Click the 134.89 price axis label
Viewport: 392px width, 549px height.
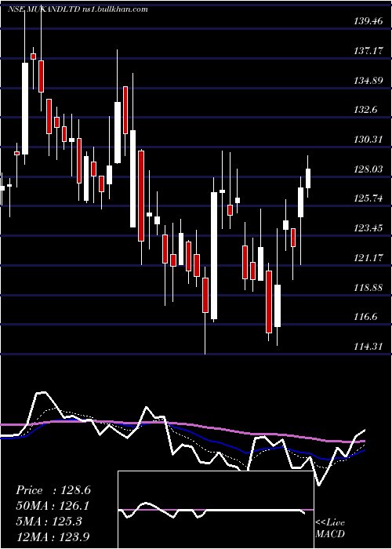pyautogui.click(x=368, y=81)
